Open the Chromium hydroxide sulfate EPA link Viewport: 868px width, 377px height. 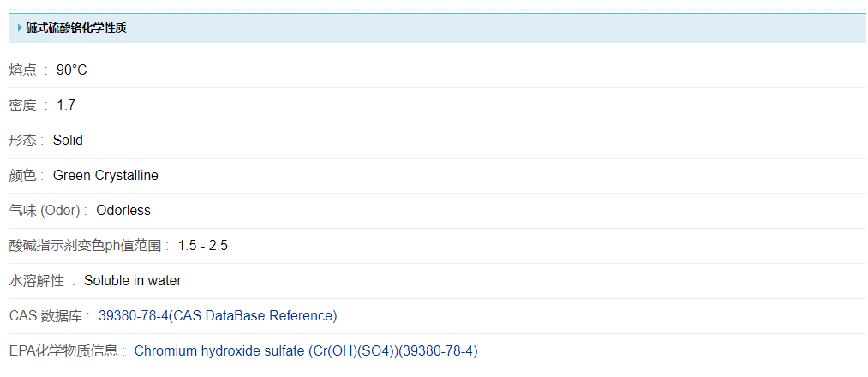pyautogui.click(x=306, y=351)
